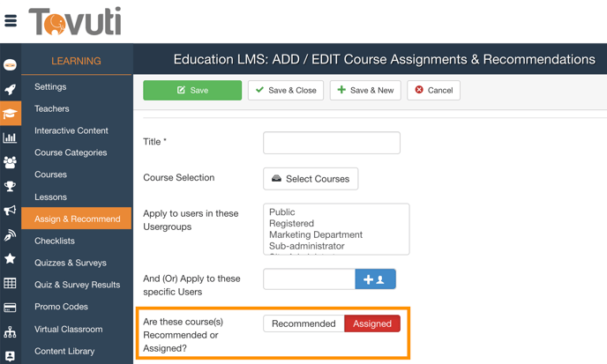Screen dimensions: 607x364
Task: Click the megaphone sidebar icon
Action: point(10,211)
